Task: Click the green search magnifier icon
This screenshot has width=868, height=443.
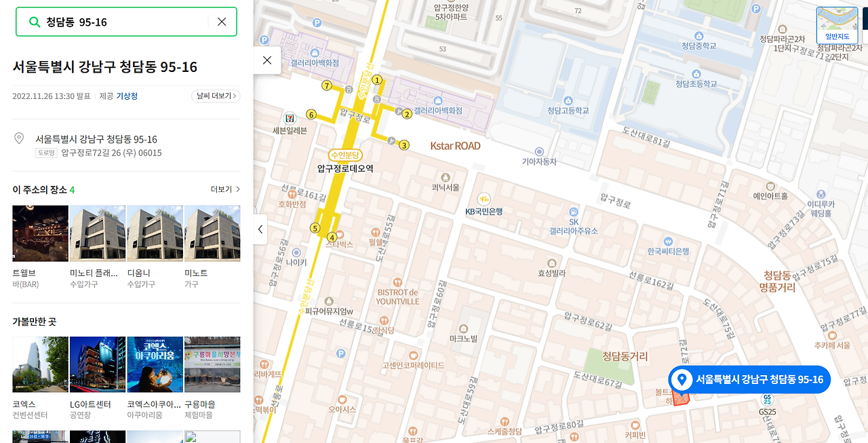Action: coord(35,22)
